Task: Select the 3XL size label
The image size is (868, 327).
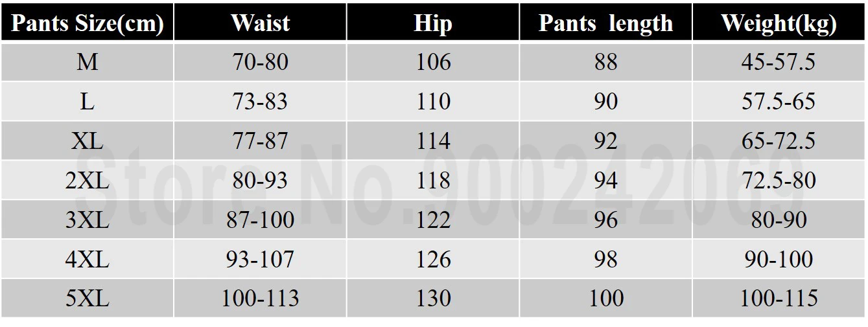Action: [x=87, y=220]
